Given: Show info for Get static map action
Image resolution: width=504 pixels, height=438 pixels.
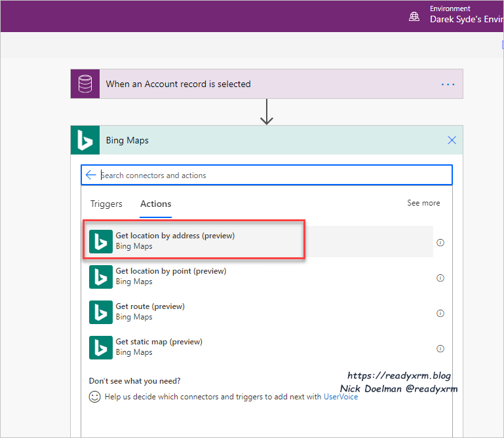Looking at the screenshot, I should coord(440,348).
